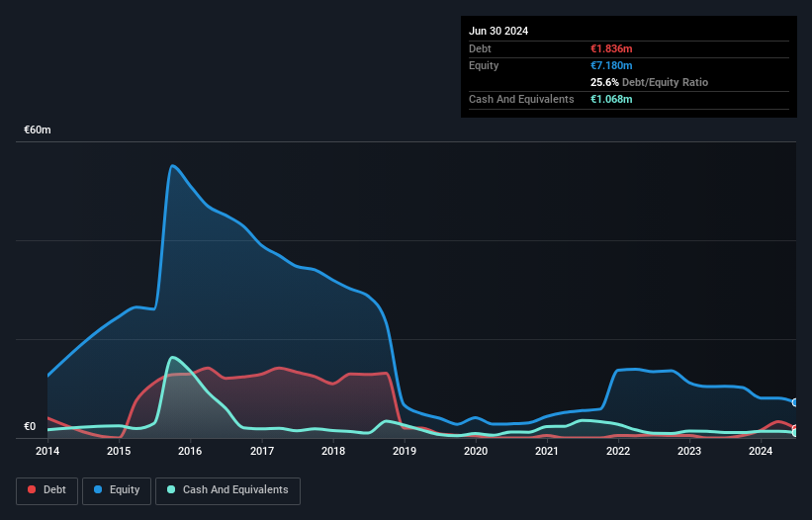Click the Jun 30 2024 tooltip date
This screenshot has height=520, width=812.
[x=498, y=31]
